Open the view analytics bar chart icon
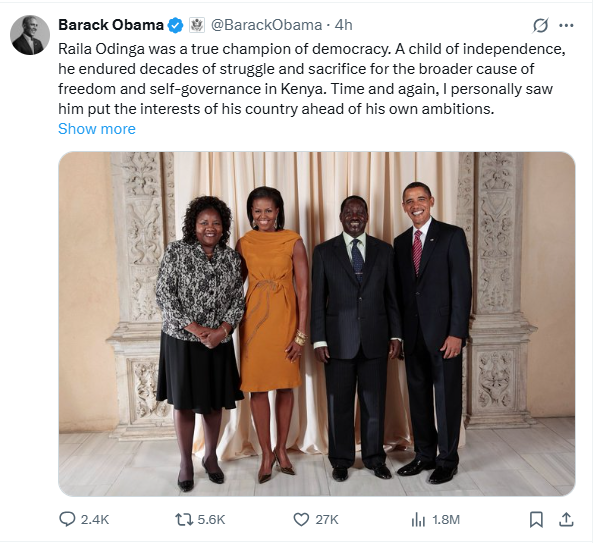613x543 pixels. [419, 519]
